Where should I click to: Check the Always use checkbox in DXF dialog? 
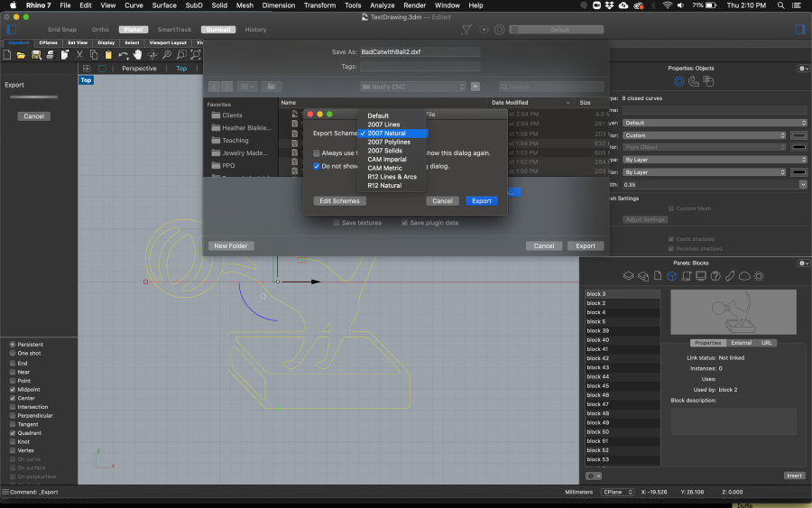click(317, 153)
